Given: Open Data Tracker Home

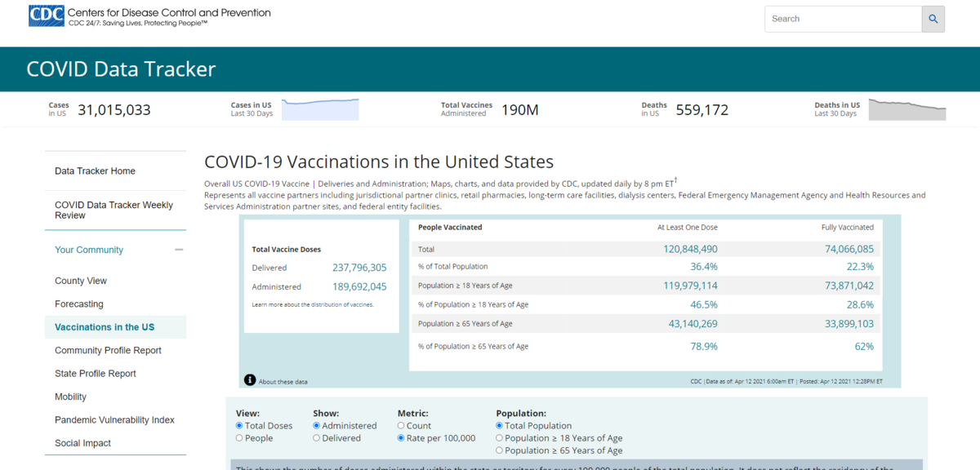Looking at the screenshot, I should click(x=95, y=171).
